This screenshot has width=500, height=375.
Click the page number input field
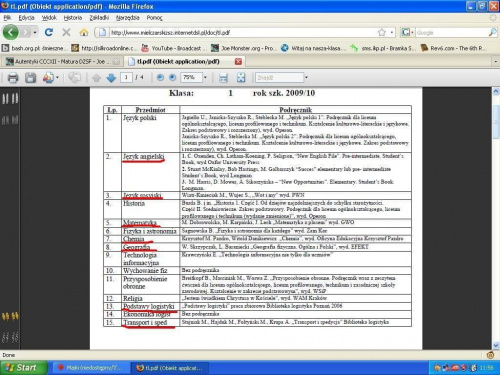126,77
